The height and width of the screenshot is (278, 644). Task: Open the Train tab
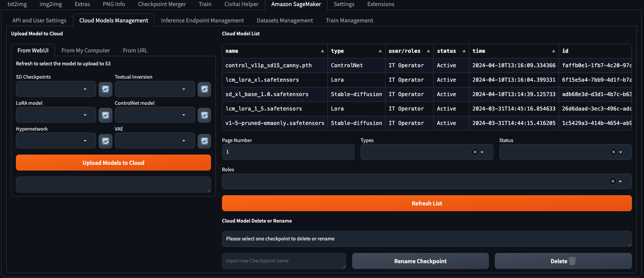coord(205,4)
